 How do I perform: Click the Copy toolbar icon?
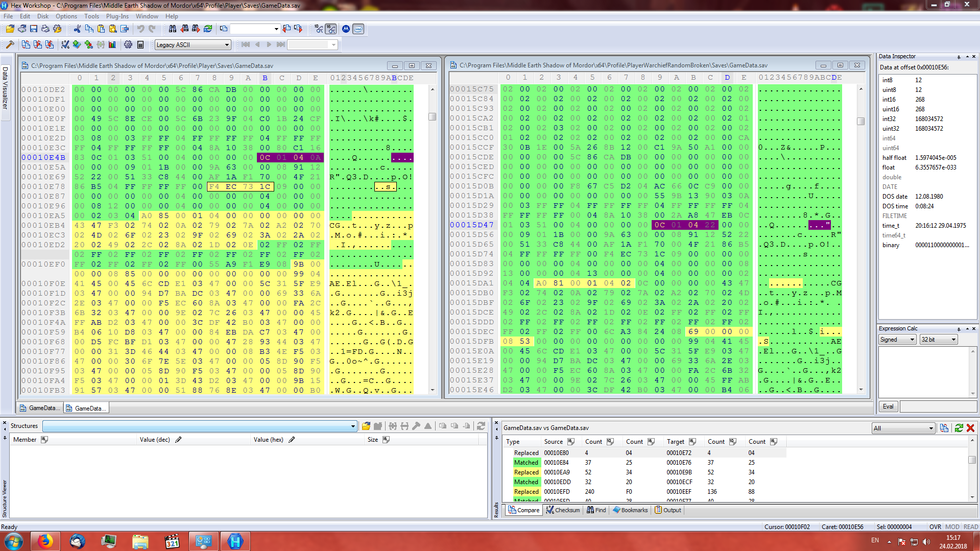click(x=89, y=29)
